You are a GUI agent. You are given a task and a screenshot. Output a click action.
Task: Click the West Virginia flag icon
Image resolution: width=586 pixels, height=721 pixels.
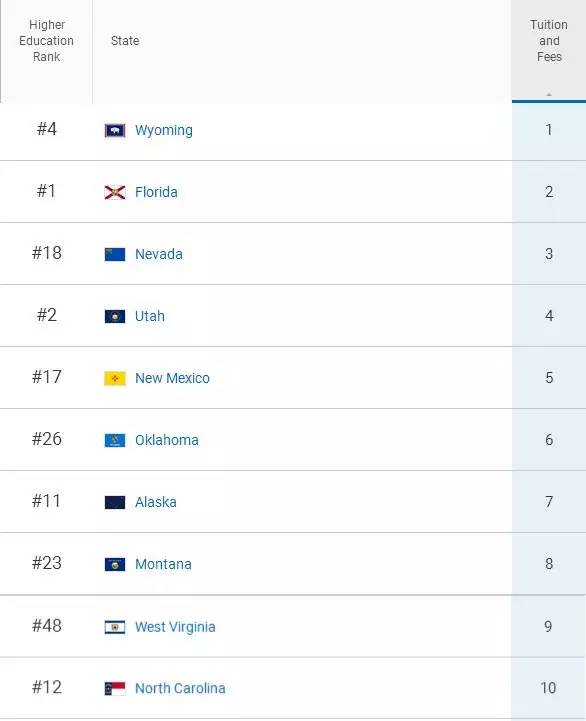click(115, 627)
